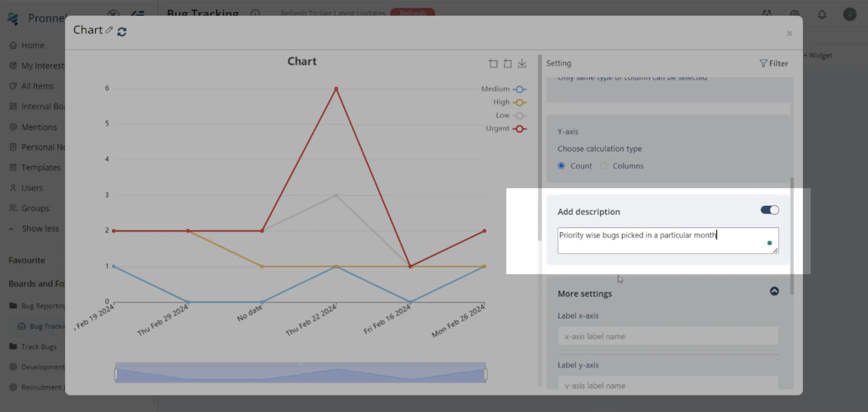Click right handle of chart zoom slider
This screenshot has height=412, width=868.
(x=486, y=374)
